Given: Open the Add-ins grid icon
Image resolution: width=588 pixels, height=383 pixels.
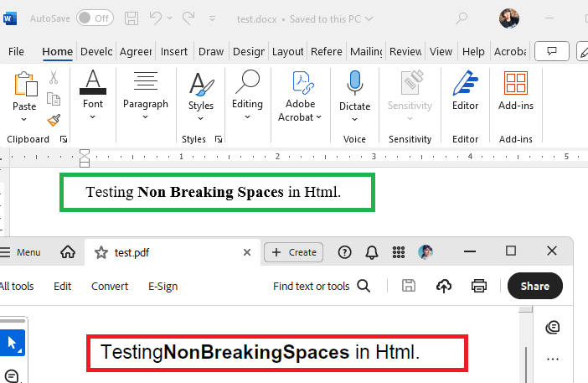Looking at the screenshot, I should 516,83.
